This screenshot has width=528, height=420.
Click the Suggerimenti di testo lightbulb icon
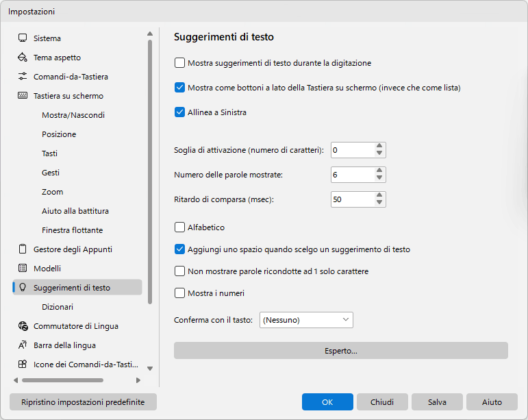tap(23, 288)
